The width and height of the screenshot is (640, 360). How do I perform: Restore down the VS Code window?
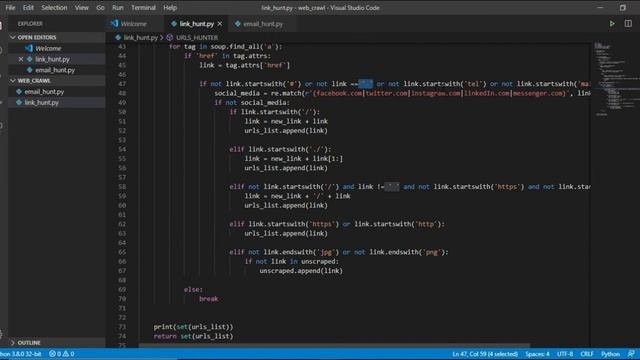622,8
